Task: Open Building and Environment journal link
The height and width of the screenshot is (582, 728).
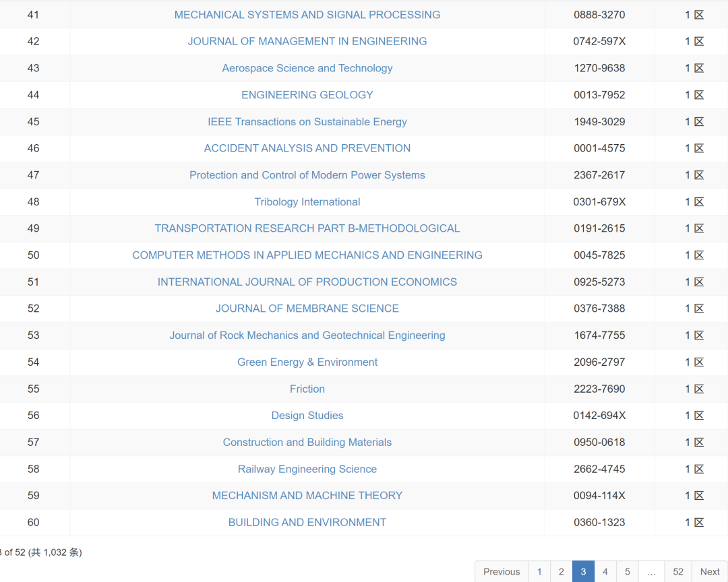Action: pyautogui.click(x=307, y=522)
